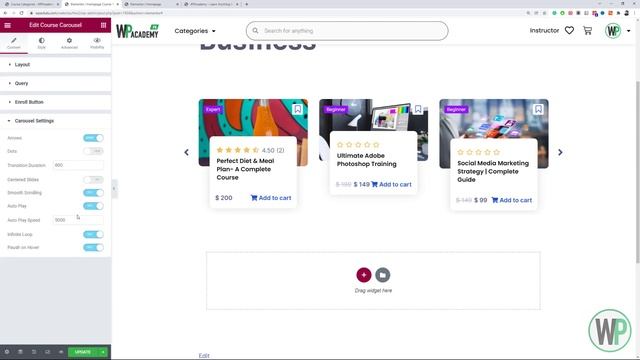Switch to the Advanced tab
Screen dimensions: 640x360
pos(69,43)
